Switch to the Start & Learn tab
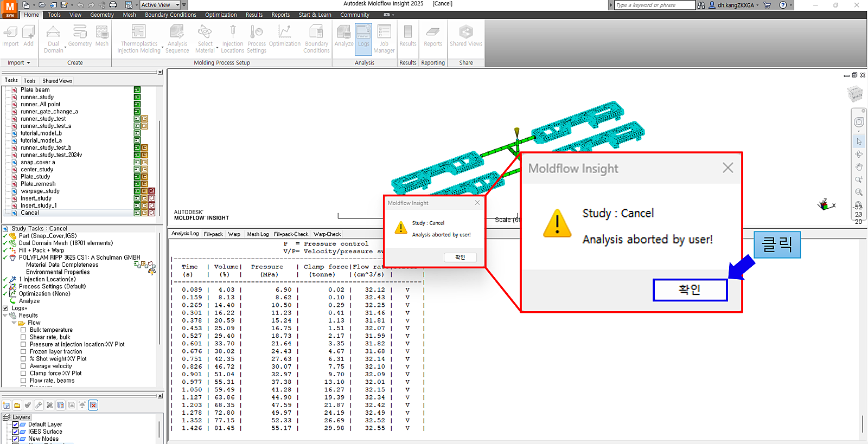This screenshot has height=444, width=868. (315, 15)
